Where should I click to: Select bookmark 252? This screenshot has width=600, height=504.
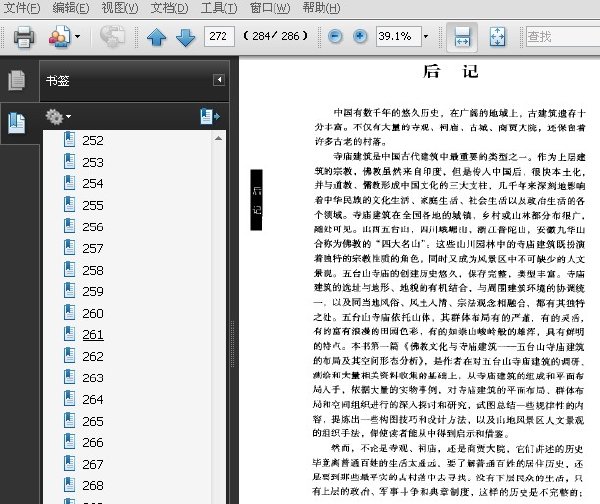pos(93,140)
